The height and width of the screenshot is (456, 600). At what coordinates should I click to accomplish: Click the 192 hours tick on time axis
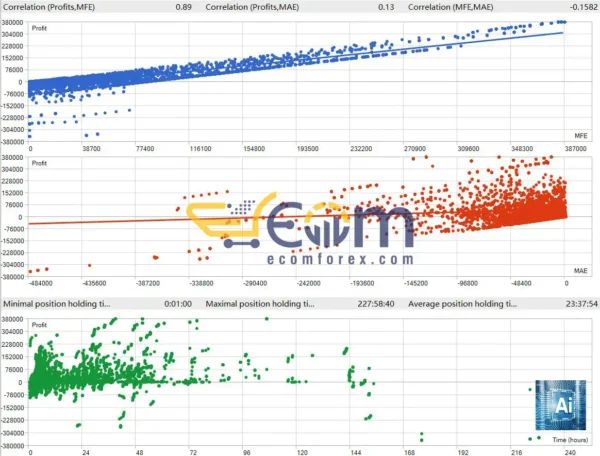[x=463, y=453]
